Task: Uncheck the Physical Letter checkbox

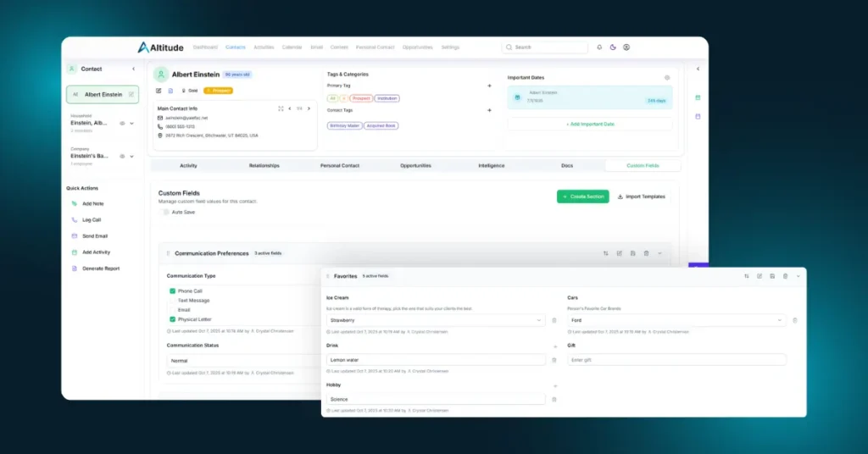Action: pyautogui.click(x=172, y=319)
